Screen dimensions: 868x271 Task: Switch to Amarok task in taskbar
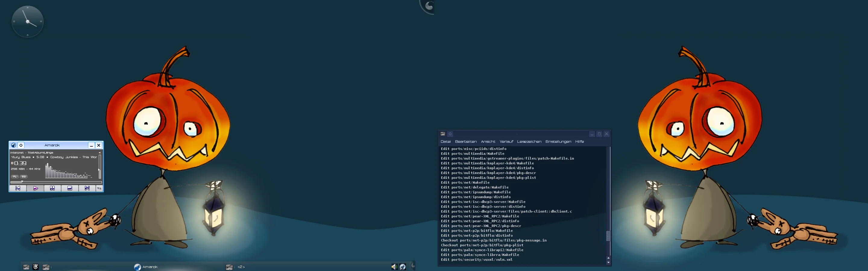tap(146, 267)
